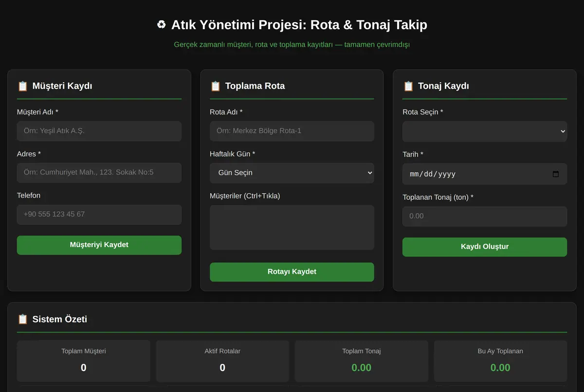This screenshot has height=392, width=584.
Task: Open the calendar picker icon in Tarih field
Action: pyautogui.click(x=556, y=174)
